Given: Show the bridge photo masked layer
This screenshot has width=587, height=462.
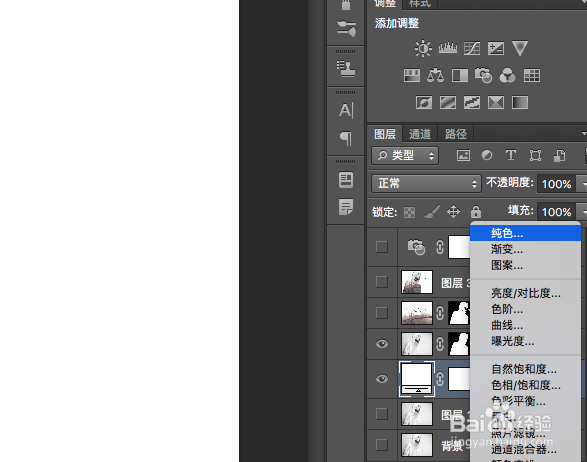Looking at the screenshot, I should (381, 313).
